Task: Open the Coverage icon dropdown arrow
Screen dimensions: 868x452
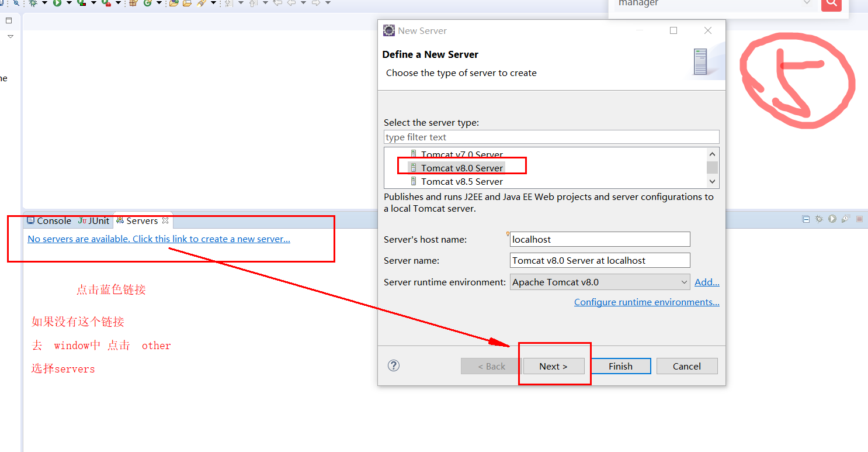Action: (x=93, y=3)
